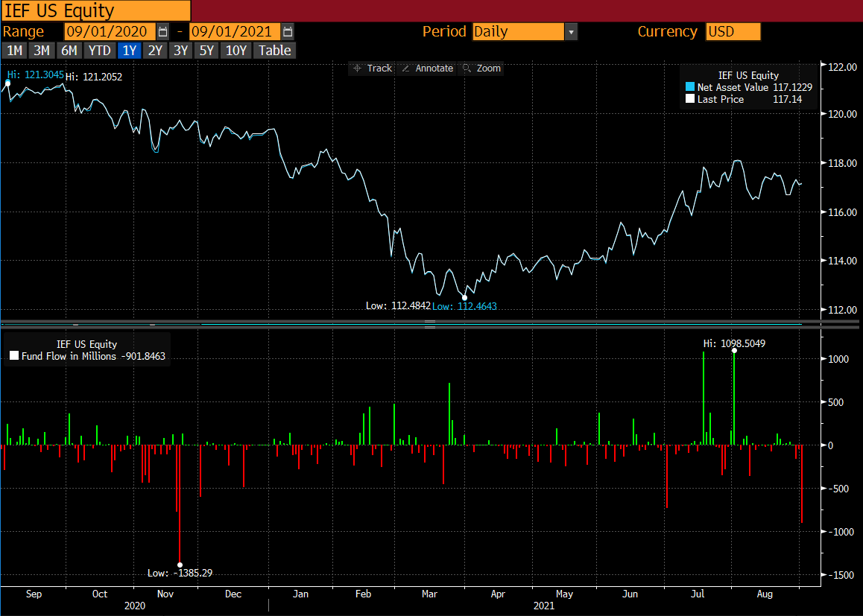
Task: Click the blue Net Asset Value legend swatch
Action: (689, 87)
